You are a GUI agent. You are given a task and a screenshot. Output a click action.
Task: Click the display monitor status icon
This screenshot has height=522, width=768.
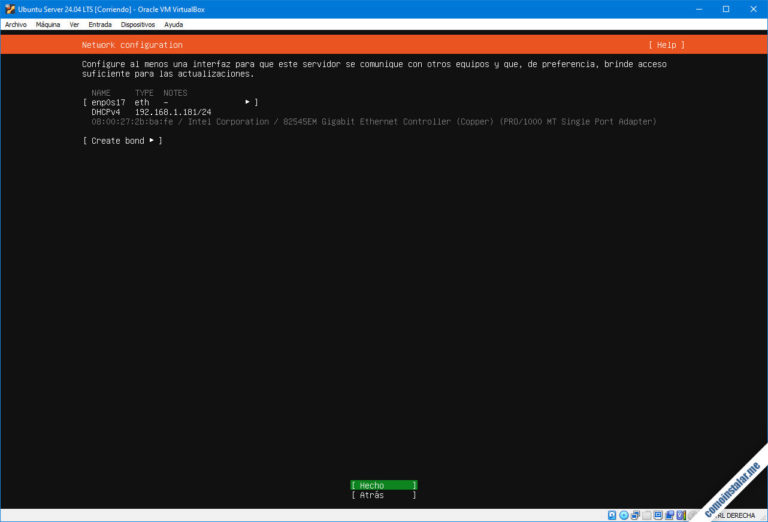point(658,515)
